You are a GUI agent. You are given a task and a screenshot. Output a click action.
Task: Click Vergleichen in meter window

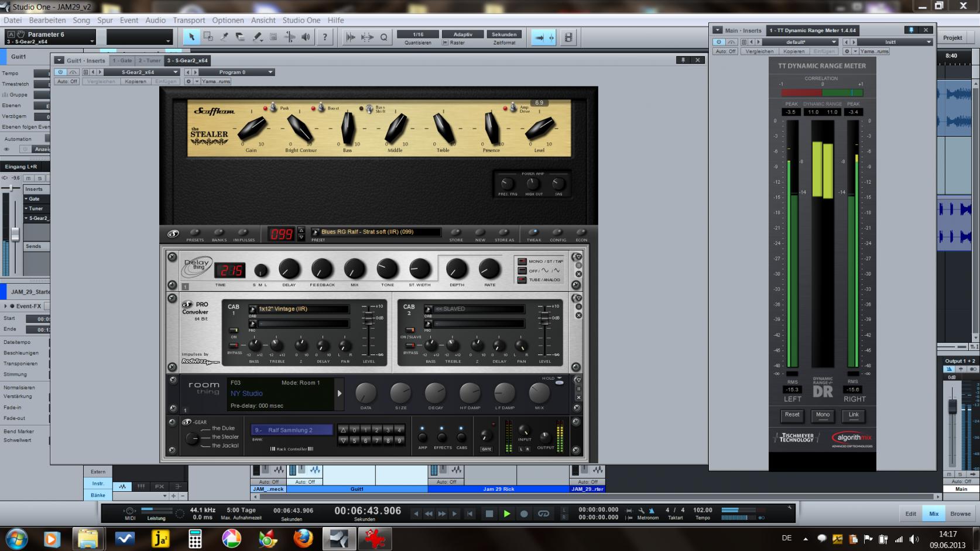pos(759,51)
